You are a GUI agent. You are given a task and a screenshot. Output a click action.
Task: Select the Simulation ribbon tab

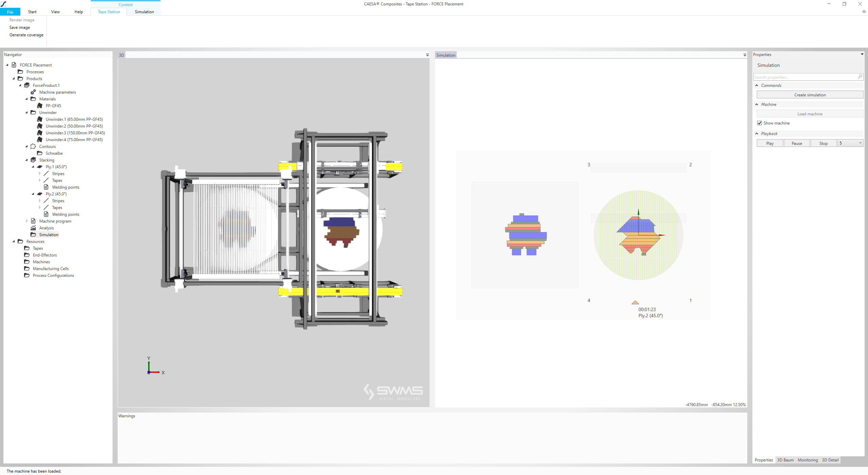144,12
